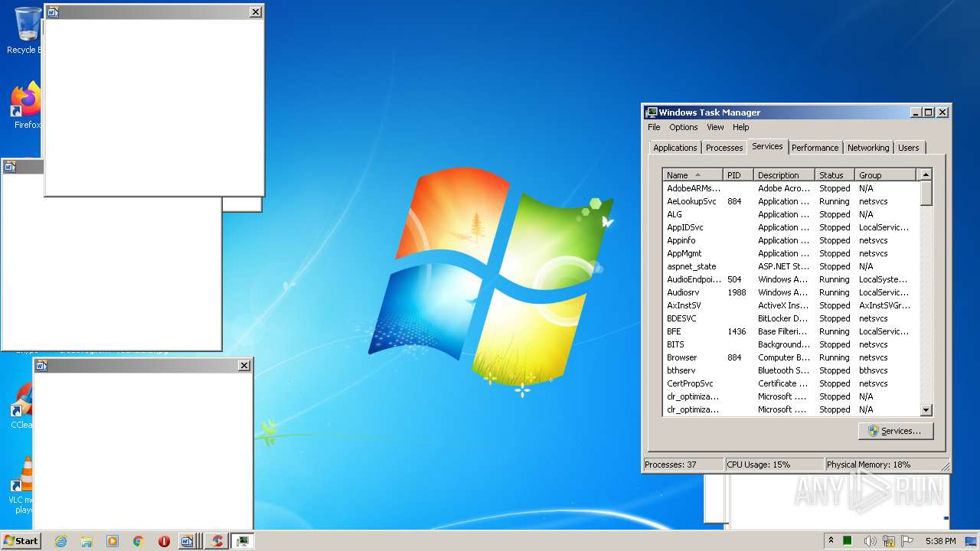Select the aspnet_state service row
980x551 pixels.
(791, 266)
